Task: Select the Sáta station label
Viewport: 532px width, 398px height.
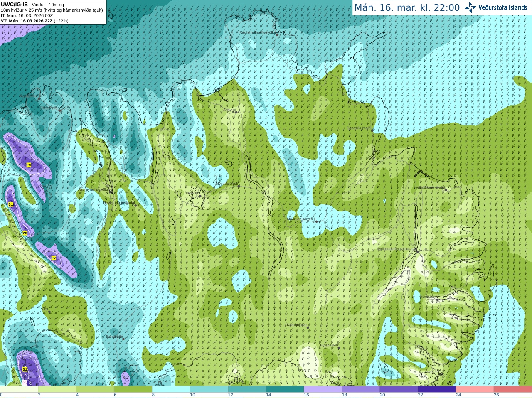Action: click(44, 309)
